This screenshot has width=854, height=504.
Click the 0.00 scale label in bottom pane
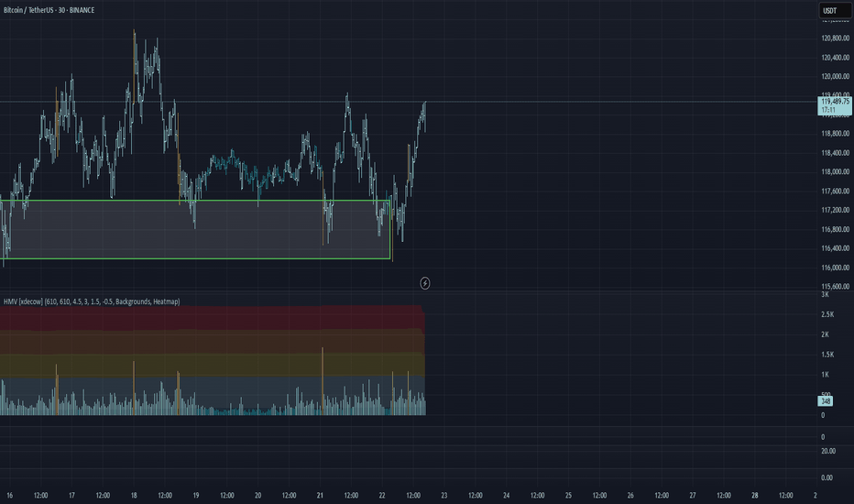pos(827,477)
